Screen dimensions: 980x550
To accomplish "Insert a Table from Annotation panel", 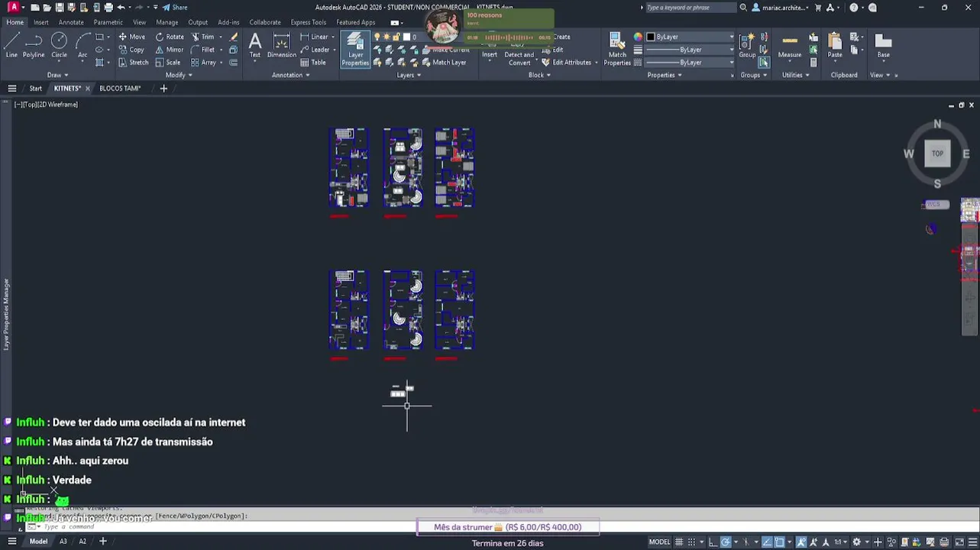I will [313, 63].
